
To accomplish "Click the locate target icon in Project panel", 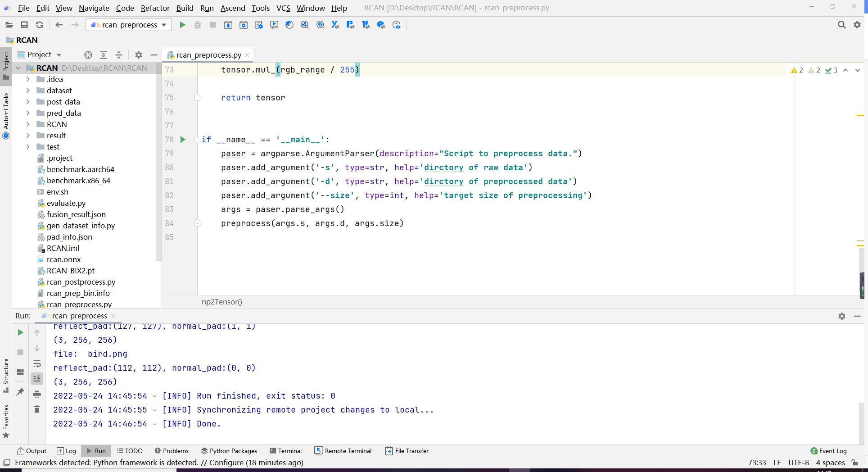I will tap(88, 55).
